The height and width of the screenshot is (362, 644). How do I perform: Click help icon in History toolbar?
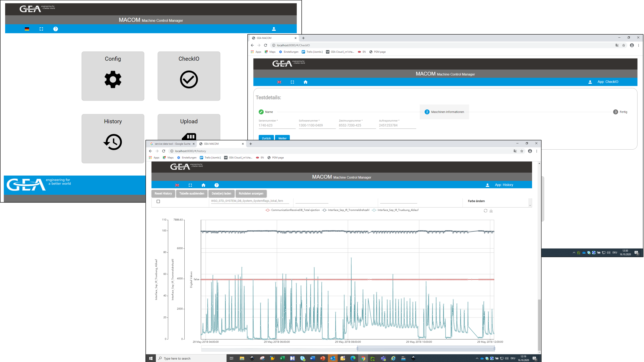217,185
